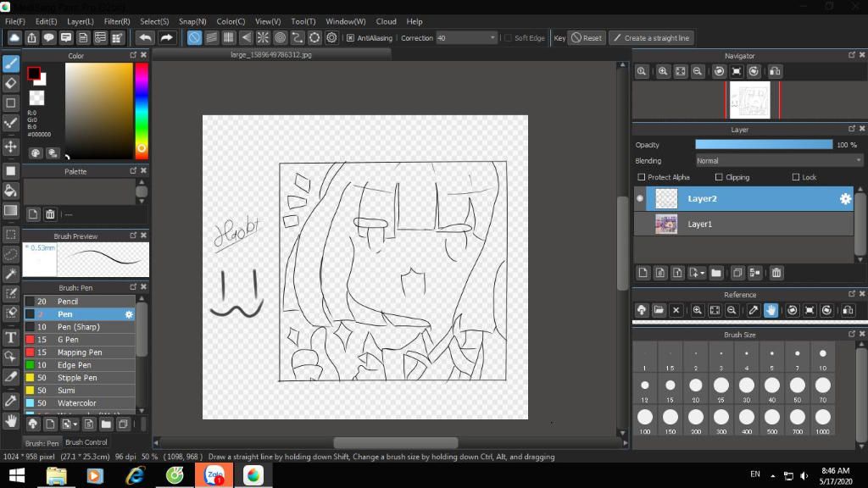This screenshot has height=488, width=868.
Task: Open Windows Start menu
Action: point(17,475)
